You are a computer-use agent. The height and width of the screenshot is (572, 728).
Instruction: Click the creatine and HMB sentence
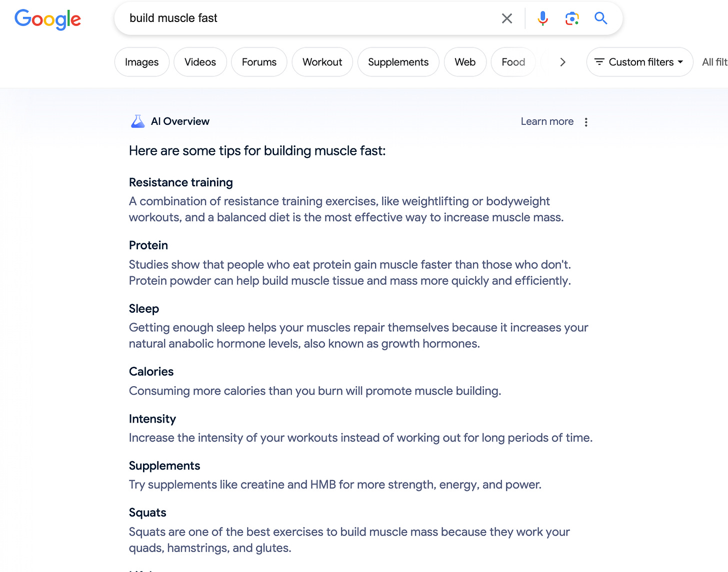(335, 485)
